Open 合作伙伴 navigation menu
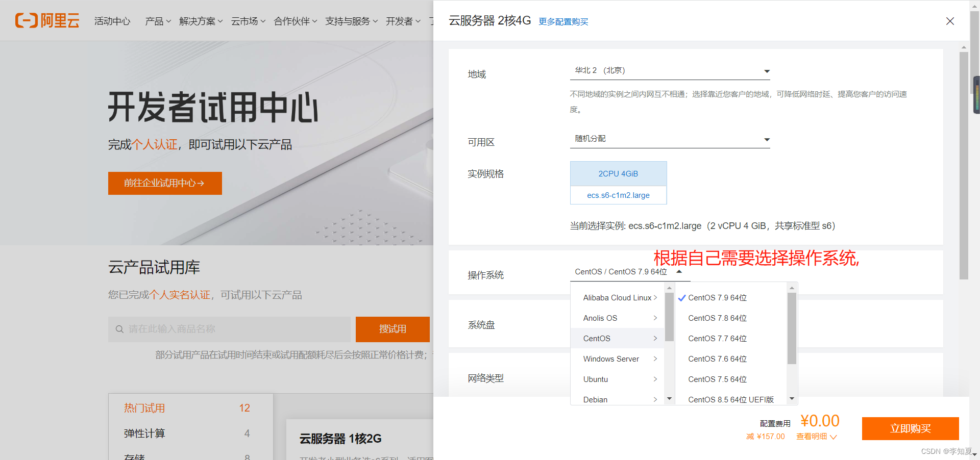The image size is (980, 460). tap(296, 21)
